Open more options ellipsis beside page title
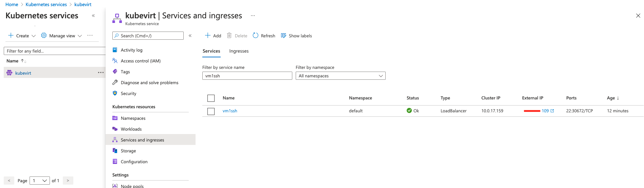This screenshot has height=188, width=644. [x=253, y=16]
